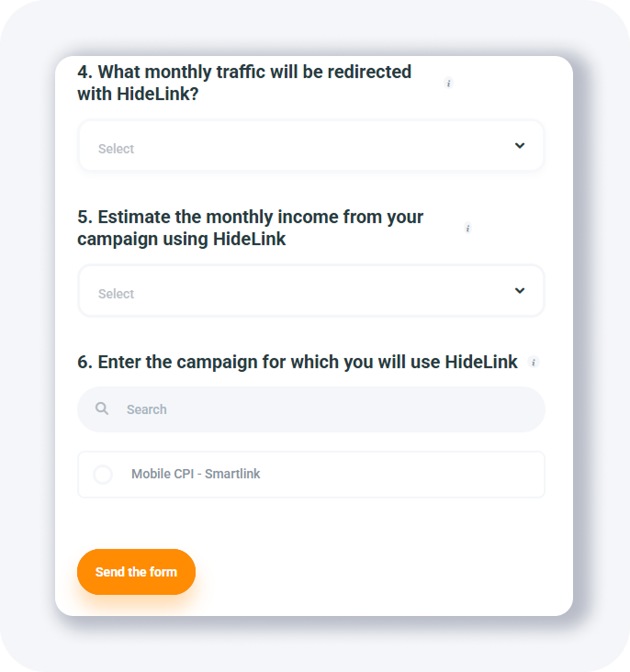
Task: Open the monthly traffic Select dropdown
Action: point(310,146)
